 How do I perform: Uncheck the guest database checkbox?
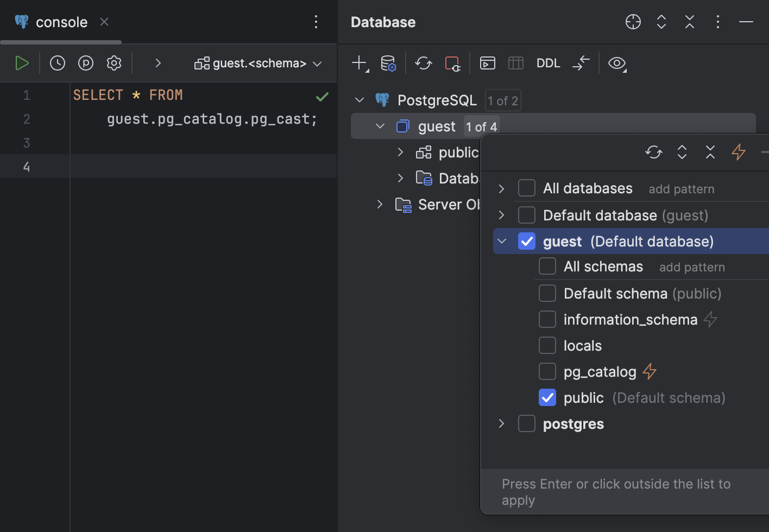(x=527, y=241)
